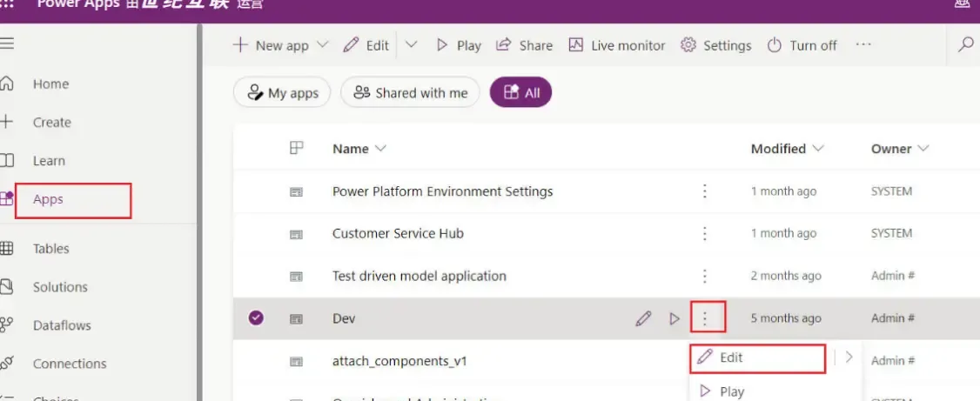Click the Test driven model application type icon
The height and width of the screenshot is (401, 980).
click(x=296, y=276)
